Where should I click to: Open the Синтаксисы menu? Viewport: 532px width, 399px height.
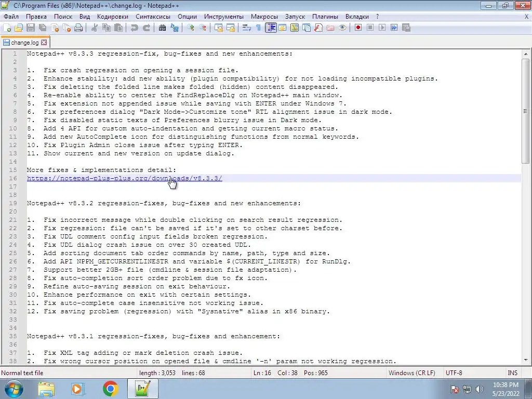(x=153, y=17)
